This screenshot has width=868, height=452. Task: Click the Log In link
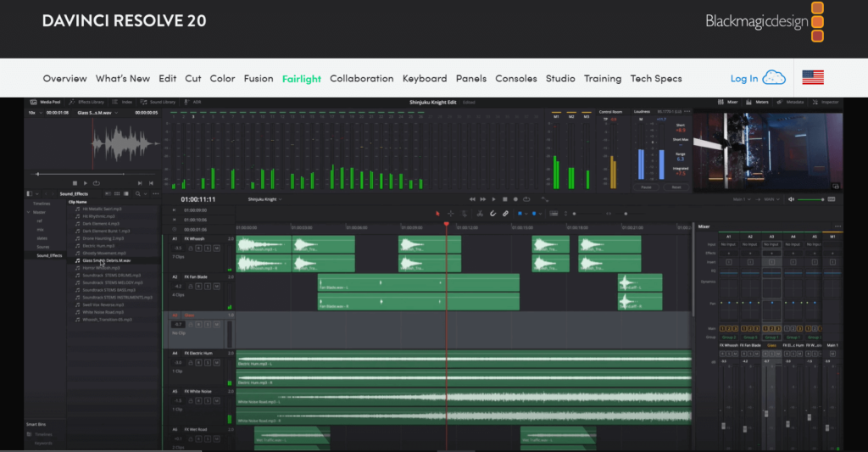tap(744, 79)
